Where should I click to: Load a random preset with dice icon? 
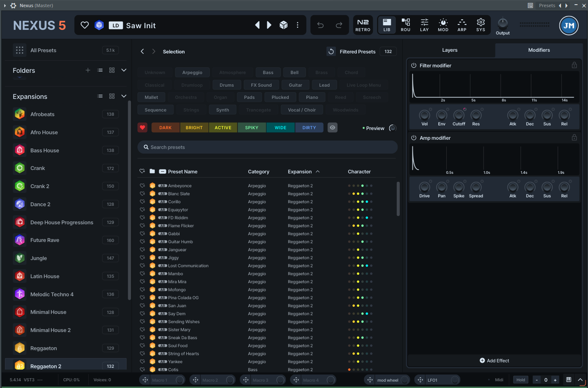click(x=284, y=25)
